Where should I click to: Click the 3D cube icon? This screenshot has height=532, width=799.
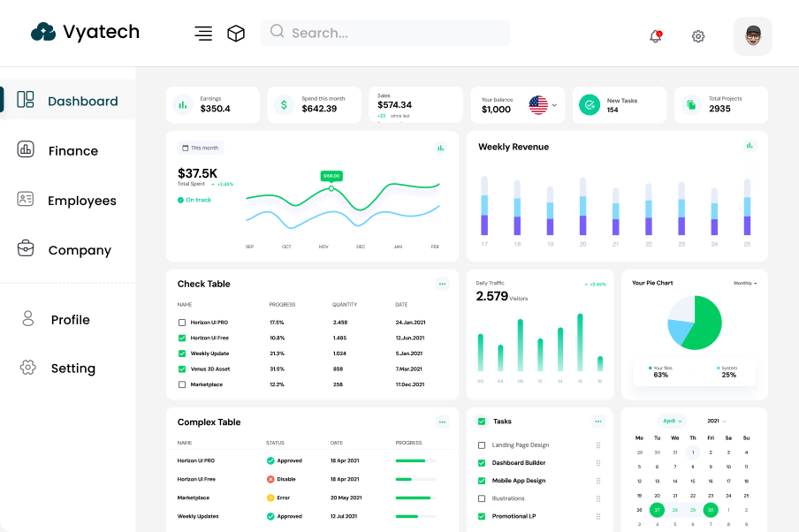coord(236,33)
